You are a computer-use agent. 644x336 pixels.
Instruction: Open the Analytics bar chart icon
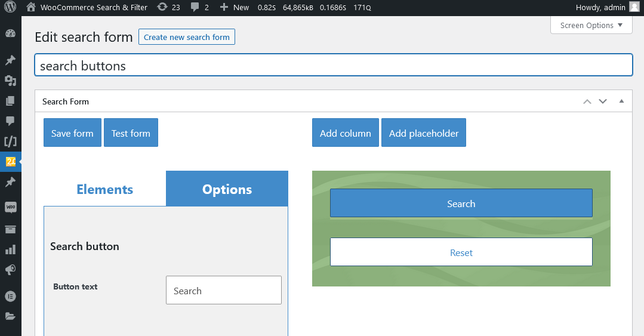coord(10,249)
